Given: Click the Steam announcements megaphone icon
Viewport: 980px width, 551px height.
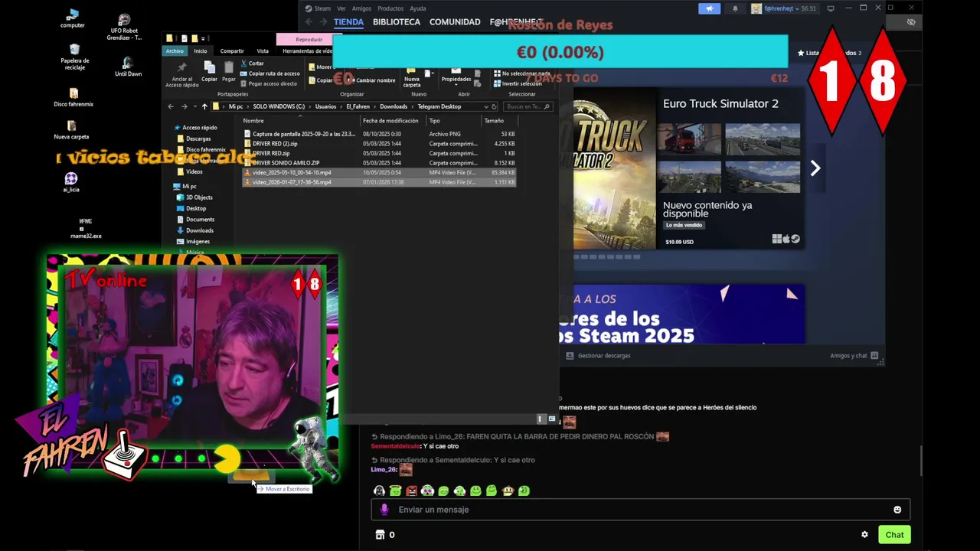Looking at the screenshot, I should (x=709, y=8).
